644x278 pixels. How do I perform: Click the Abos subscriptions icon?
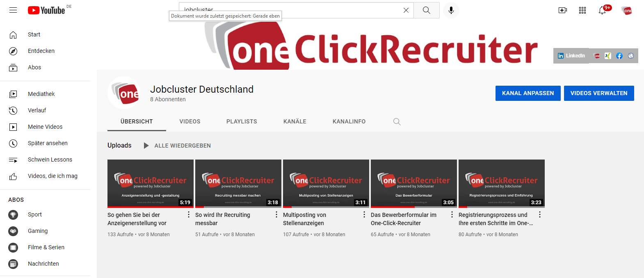(x=13, y=67)
